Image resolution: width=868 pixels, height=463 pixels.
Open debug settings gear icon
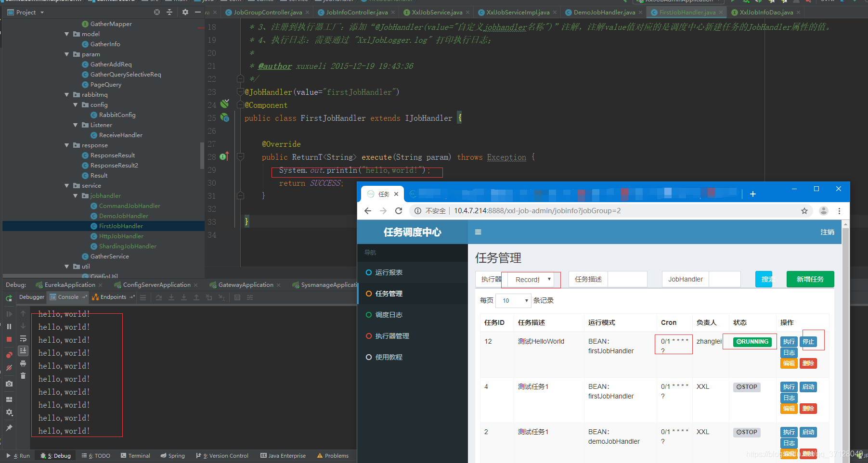click(9, 412)
